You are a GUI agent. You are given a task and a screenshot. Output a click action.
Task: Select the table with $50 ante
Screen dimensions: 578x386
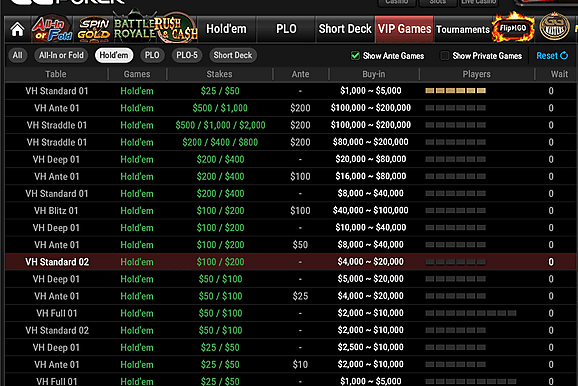pyautogui.click(x=290, y=245)
